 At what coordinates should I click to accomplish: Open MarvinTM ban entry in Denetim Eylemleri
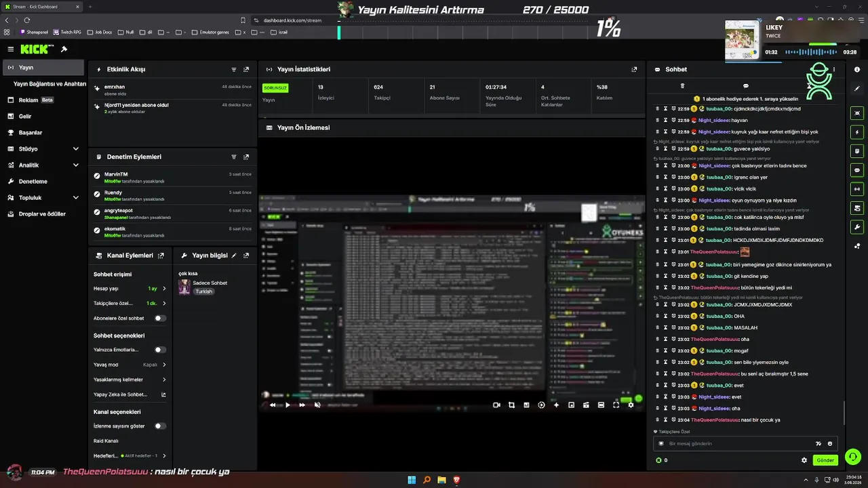coord(173,176)
